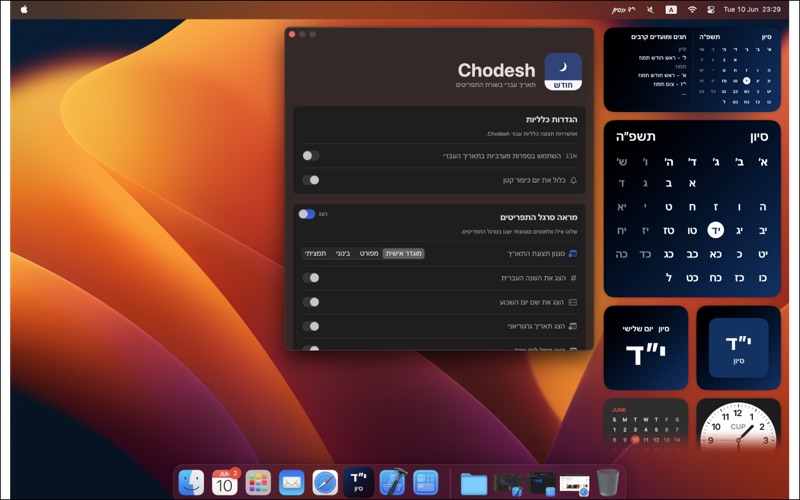Click day ל in the large calendar widget
Viewport: 800px width, 500px height.
[x=668, y=278]
